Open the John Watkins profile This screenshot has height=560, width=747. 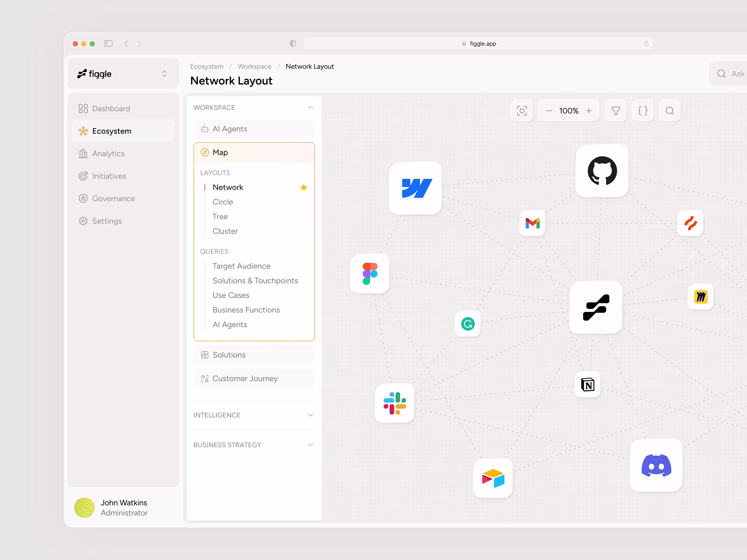[111, 507]
